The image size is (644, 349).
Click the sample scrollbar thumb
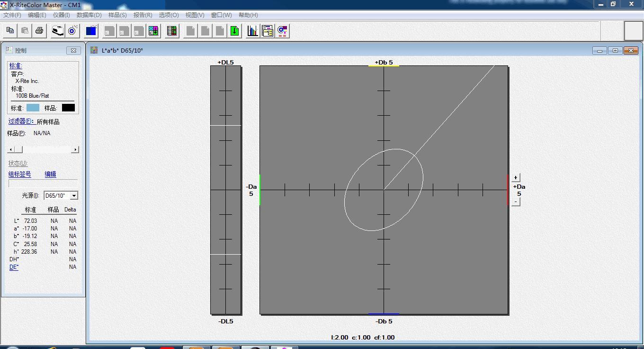tap(18, 149)
